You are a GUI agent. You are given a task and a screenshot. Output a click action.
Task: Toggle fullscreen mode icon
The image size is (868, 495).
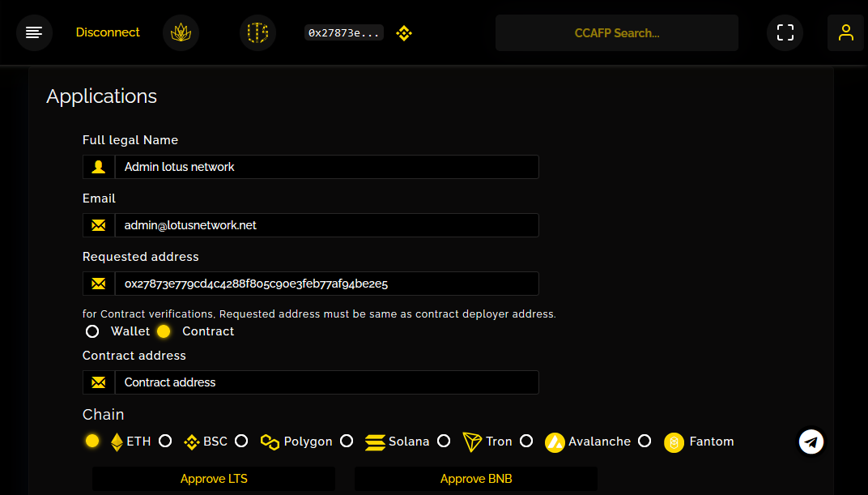tap(785, 33)
